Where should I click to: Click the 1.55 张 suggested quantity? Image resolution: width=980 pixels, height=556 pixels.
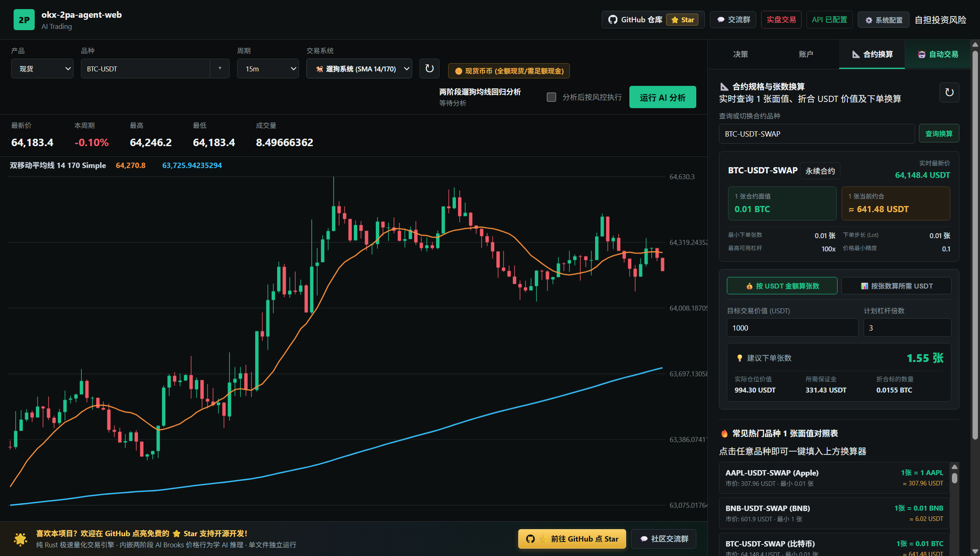[x=925, y=358]
